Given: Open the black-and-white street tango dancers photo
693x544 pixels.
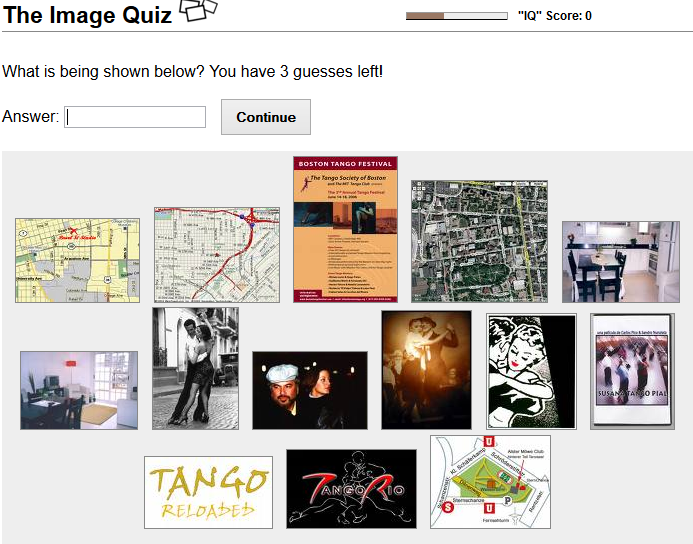Looking at the screenshot, I should pos(195,369).
